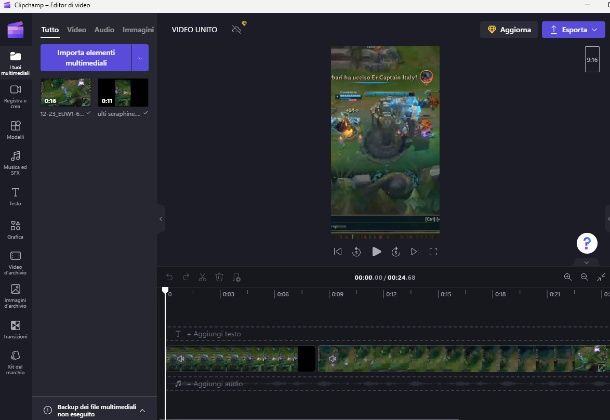Click the cloud sync disabled icon
This screenshot has width=610, height=420.
(237, 29)
